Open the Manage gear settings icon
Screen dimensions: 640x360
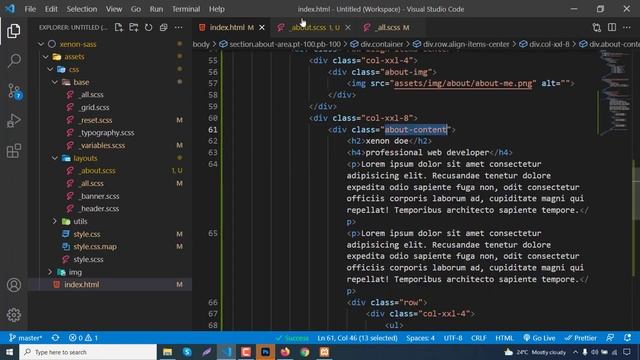[x=13, y=315]
